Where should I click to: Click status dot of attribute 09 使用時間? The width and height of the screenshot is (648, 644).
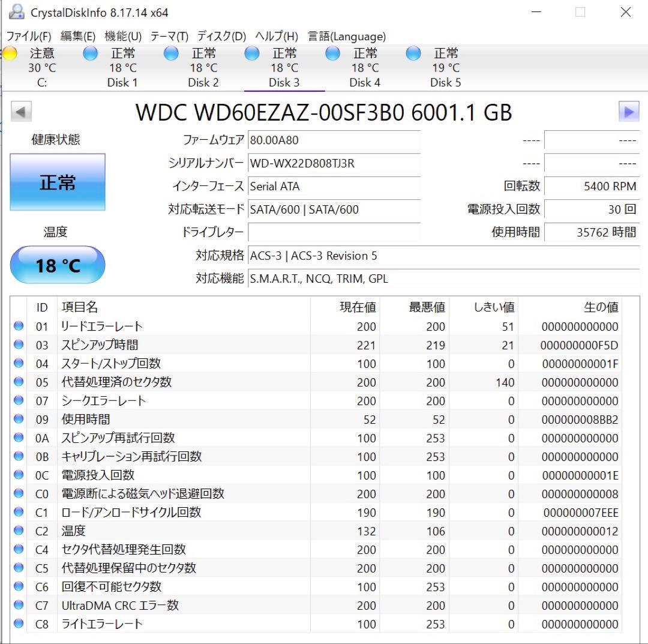19,419
